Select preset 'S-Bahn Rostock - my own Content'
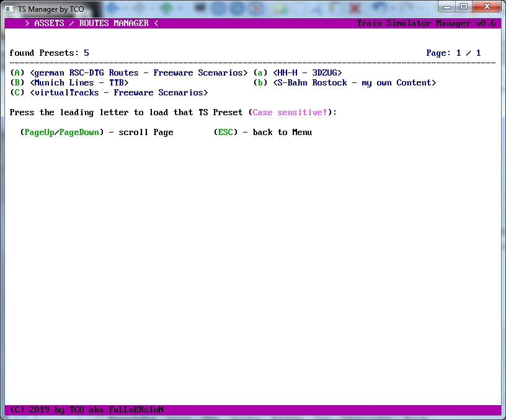Screen dimensions: 506x420 click(x=354, y=83)
